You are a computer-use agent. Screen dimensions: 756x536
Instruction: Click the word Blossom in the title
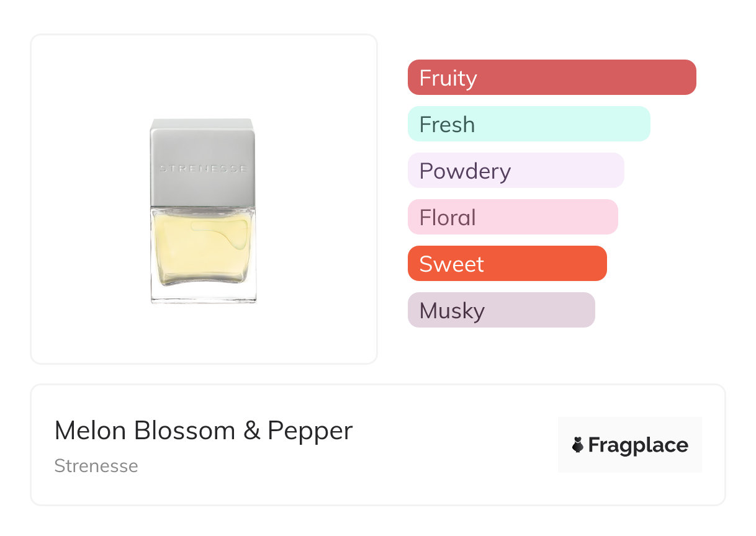tap(185, 431)
